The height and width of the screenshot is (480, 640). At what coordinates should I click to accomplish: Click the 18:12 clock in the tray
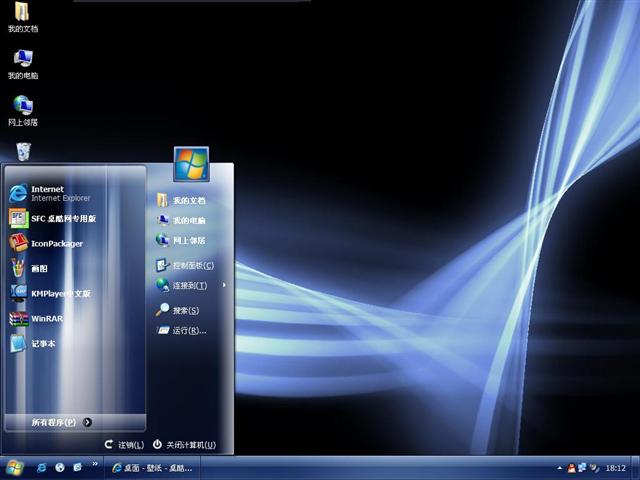click(616, 468)
